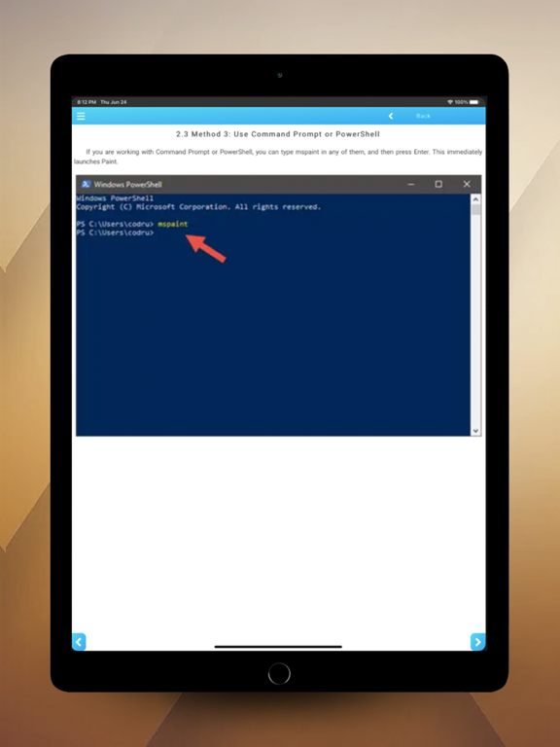Click the 'Method 3: Use Command Prompt' heading
The height and width of the screenshot is (747, 560).
coord(278,134)
